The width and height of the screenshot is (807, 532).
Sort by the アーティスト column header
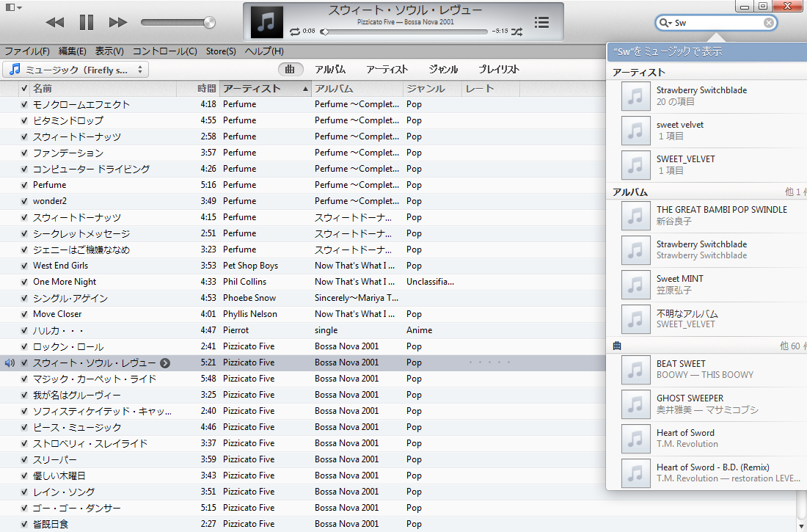click(266, 89)
